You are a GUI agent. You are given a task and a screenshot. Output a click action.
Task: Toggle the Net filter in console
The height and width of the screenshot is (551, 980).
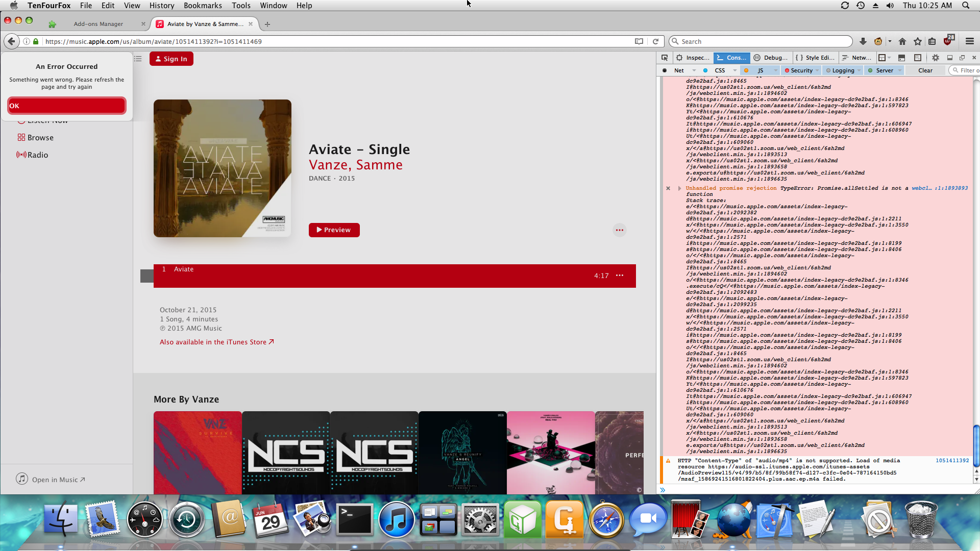[679, 70]
